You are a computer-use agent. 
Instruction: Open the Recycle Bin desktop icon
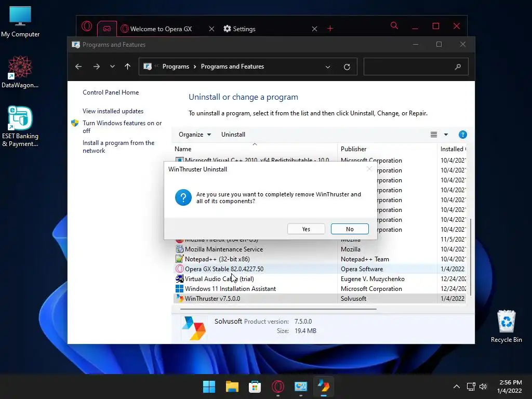506,326
